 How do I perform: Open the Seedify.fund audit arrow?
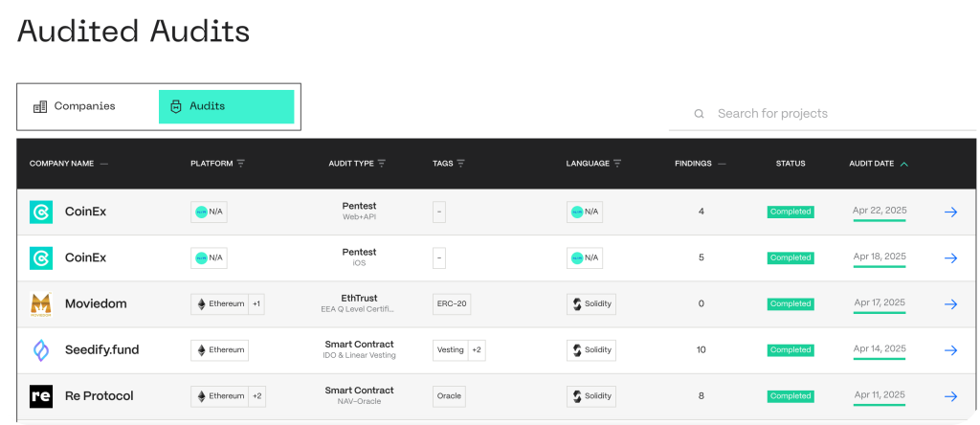950,350
